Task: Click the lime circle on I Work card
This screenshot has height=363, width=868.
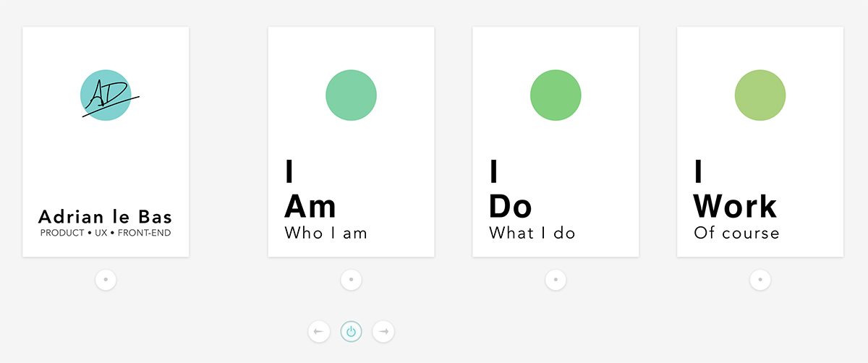Action: pyautogui.click(x=760, y=95)
